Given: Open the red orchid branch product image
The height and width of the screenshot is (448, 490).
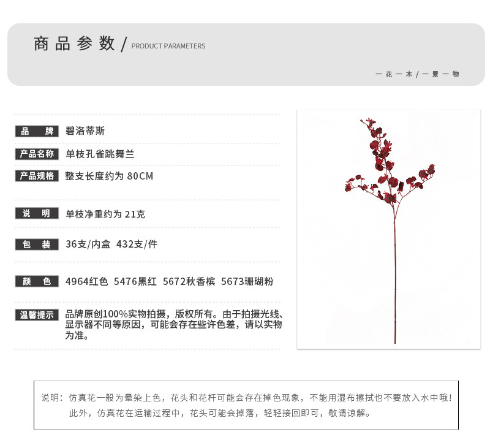Looking at the screenshot, I should coord(388,229).
